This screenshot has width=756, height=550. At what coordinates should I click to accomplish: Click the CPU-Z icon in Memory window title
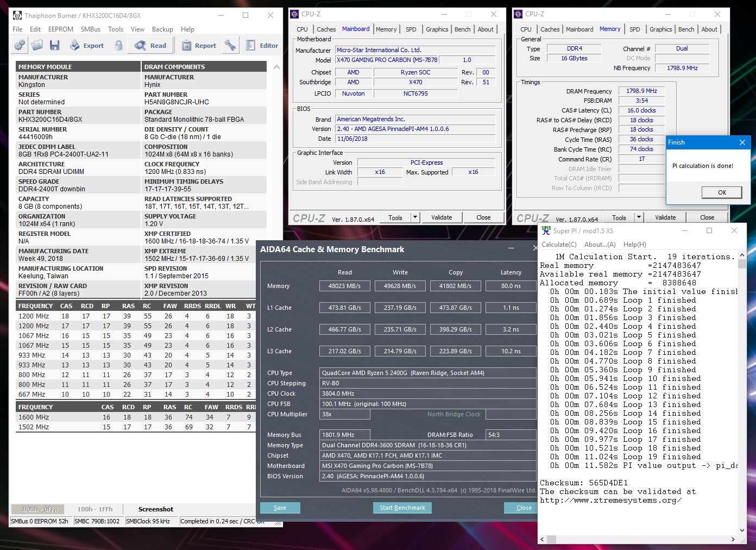tap(518, 14)
